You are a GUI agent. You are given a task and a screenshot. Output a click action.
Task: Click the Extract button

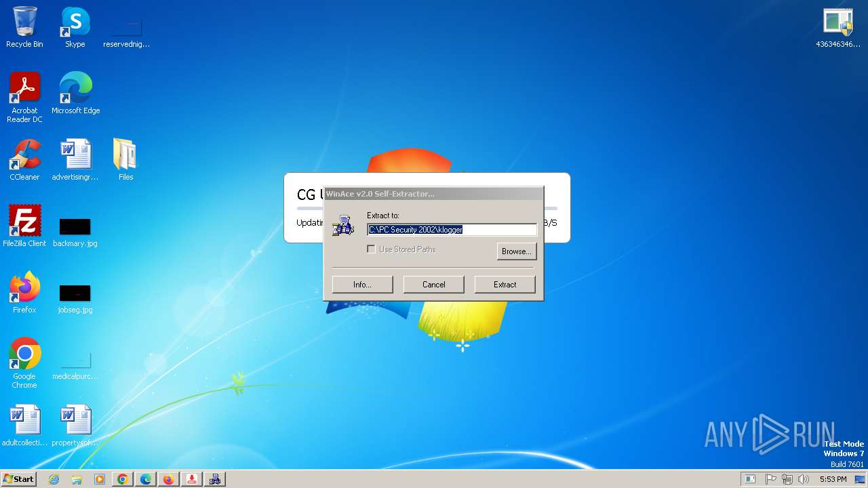click(505, 285)
